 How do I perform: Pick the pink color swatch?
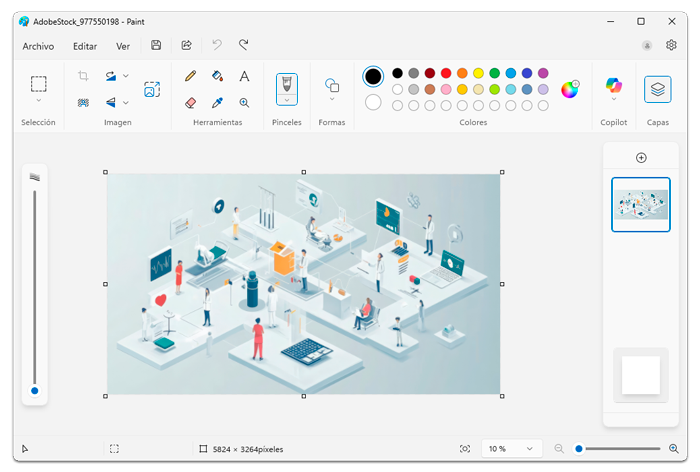tap(446, 89)
